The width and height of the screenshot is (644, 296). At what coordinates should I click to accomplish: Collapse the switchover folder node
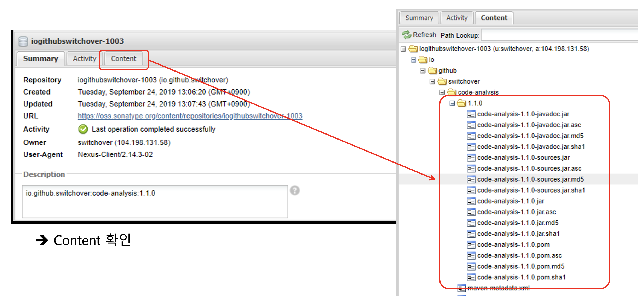click(x=432, y=81)
